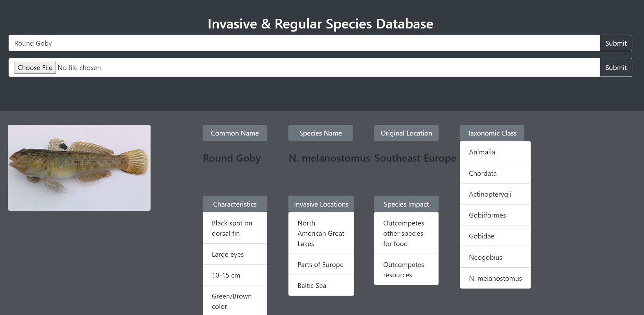
Task: Open the Invasive Locations panel header
Action: coord(321,204)
